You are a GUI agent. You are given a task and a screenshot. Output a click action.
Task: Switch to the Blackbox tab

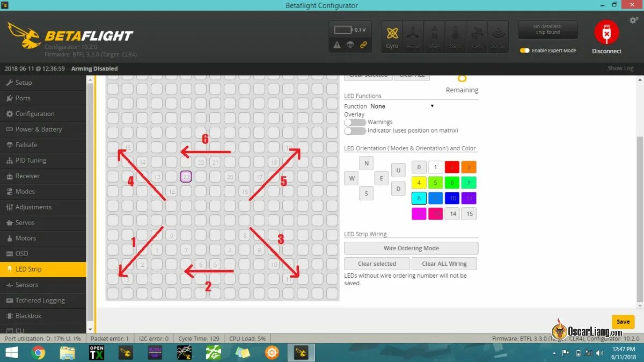(43, 316)
